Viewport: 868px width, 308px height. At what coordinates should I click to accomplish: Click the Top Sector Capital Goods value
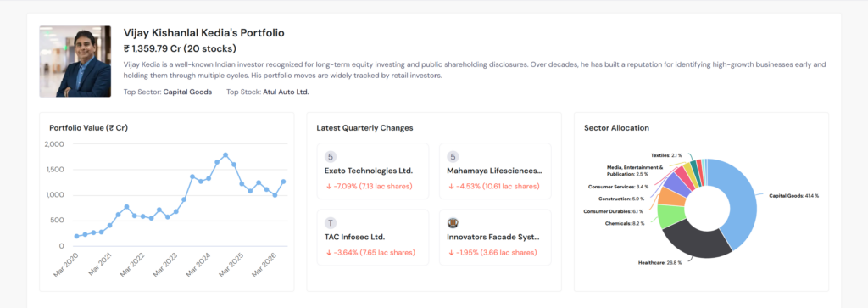pos(187,92)
